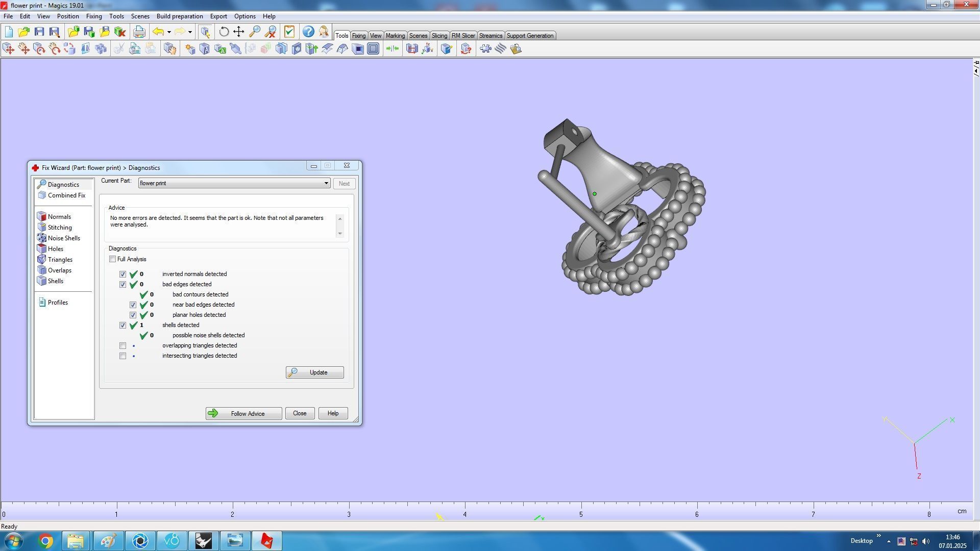Switch to the Support Generation tab
The image size is (980, 551).
coord(529,36)
